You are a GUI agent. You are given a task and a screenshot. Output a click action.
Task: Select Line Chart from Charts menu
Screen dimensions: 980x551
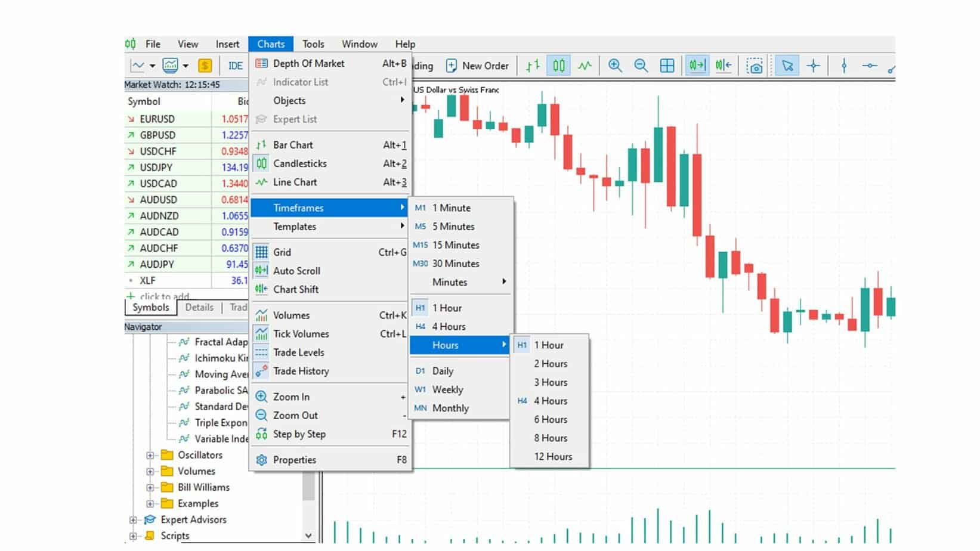point(331,182)
